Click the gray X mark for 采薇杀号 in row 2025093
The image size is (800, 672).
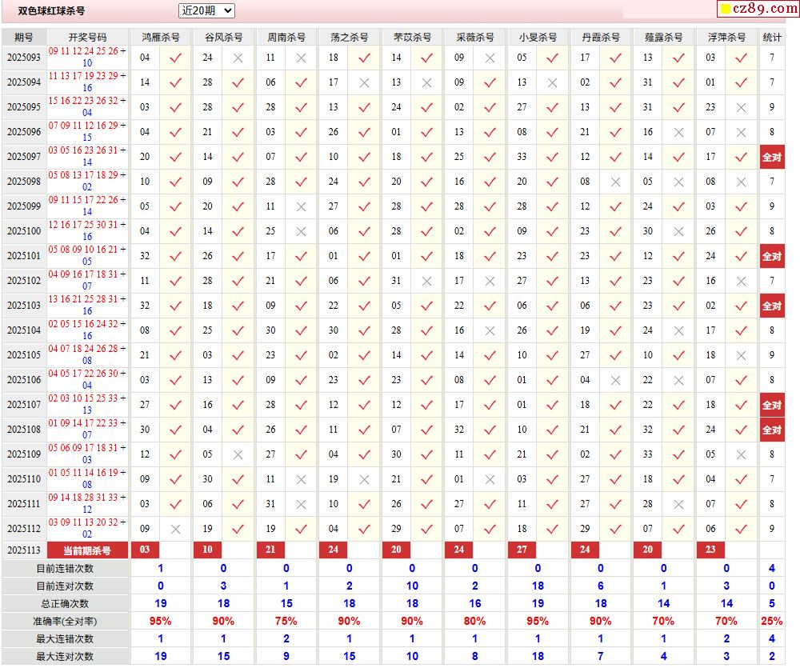click(x=490, y=58)
